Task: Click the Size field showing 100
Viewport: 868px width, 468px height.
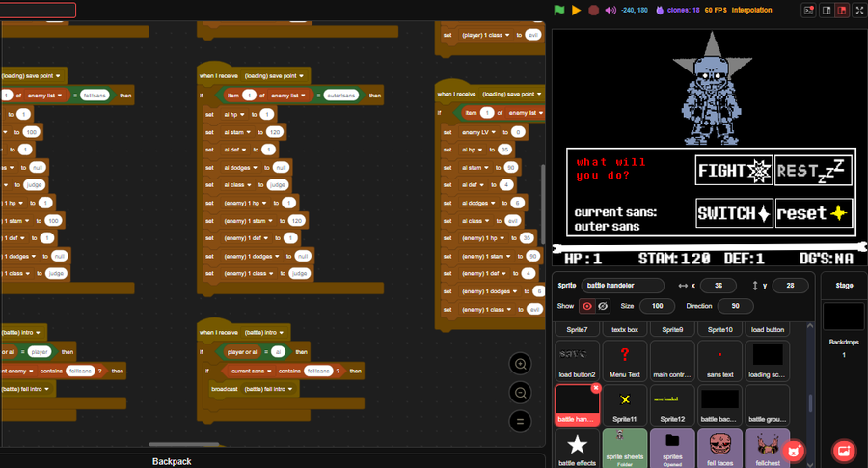Action: [x=657, y=306]
